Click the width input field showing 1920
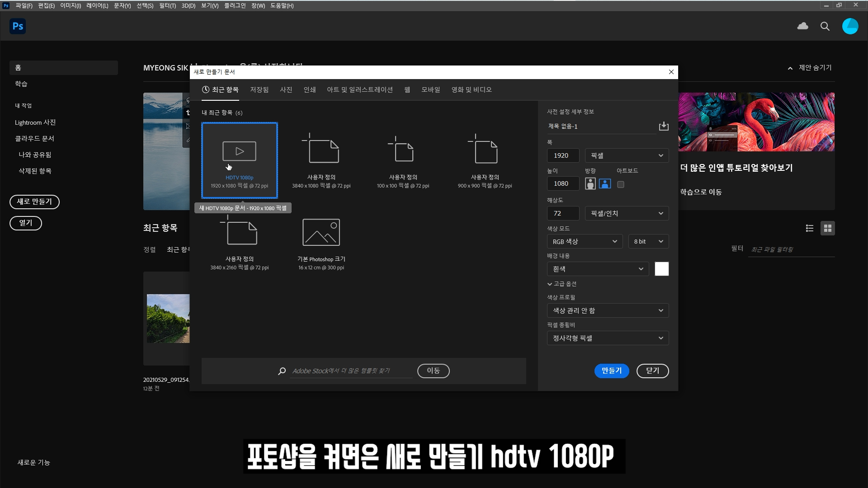 tap(563, 155)
